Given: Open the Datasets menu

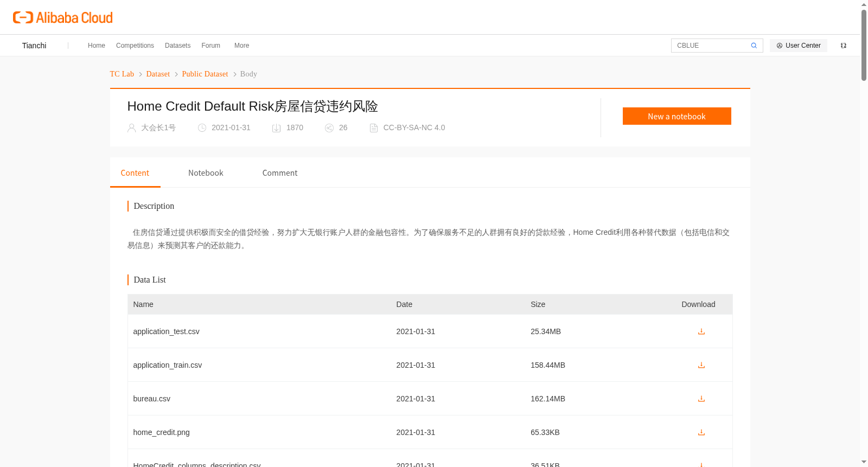Looking at the screenshot, I should [178, 46].
